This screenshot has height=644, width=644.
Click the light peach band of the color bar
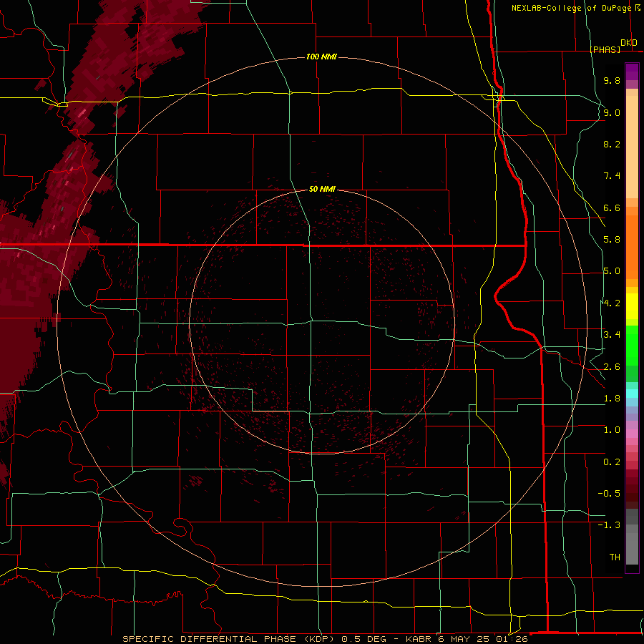coord(632,147)
